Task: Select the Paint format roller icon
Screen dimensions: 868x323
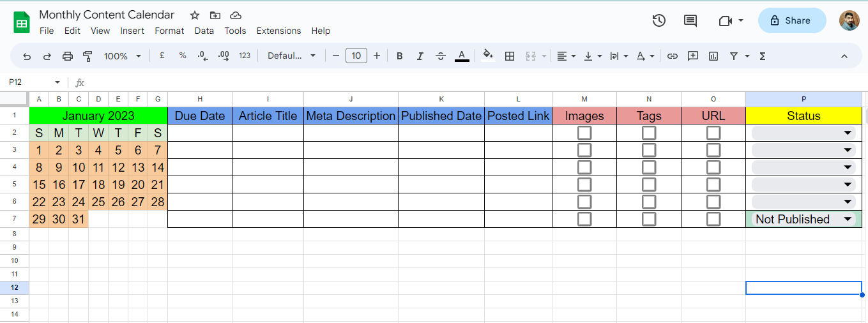Action: pos(88,56)
